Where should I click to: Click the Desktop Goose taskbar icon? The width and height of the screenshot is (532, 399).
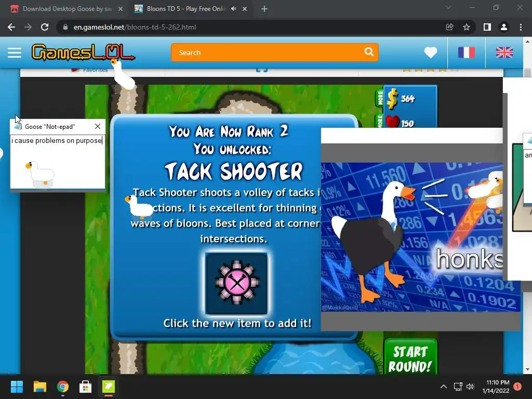point(109,387)
